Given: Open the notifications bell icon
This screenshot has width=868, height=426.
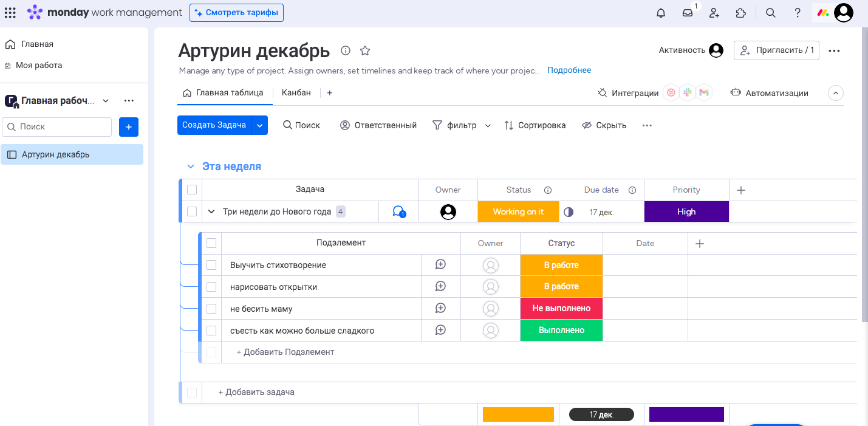Looking at the screenshot, I should point(660,12).
